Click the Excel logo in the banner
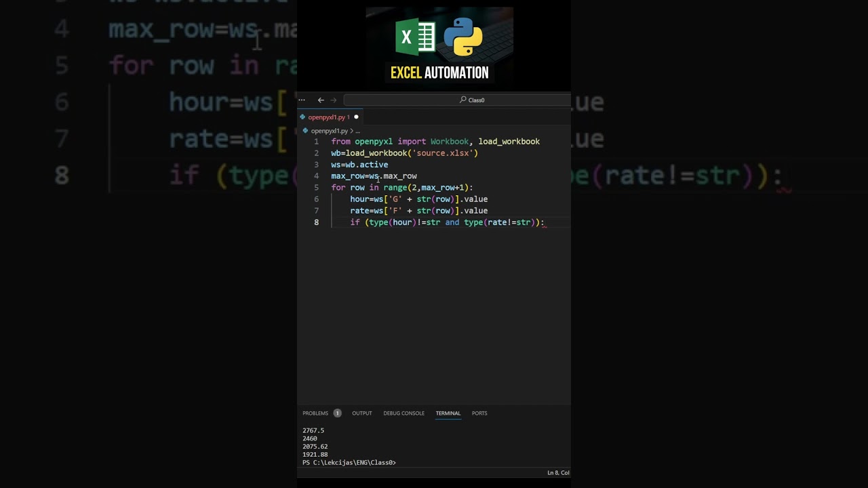The width and height of the screenshot is (868, 488). [x=415, y=37]
